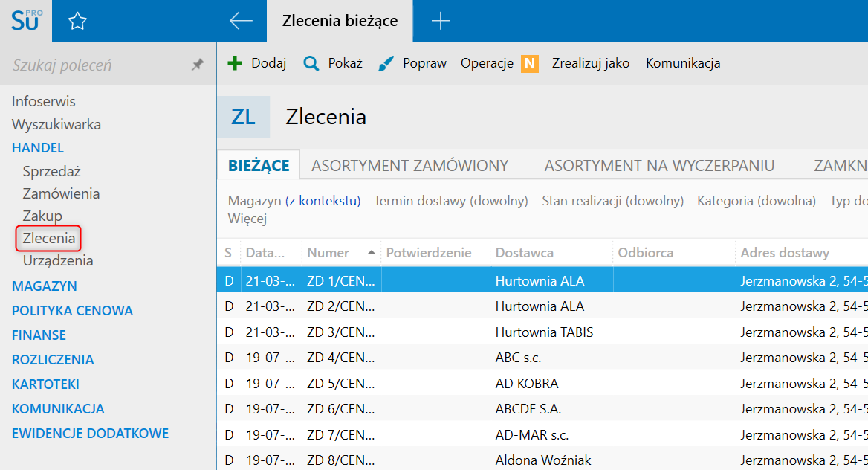Change Magazyn (z kontekstu) filter
Image resolution: width=868 pixels, height=470 pixels.
(x=294, y=201)
